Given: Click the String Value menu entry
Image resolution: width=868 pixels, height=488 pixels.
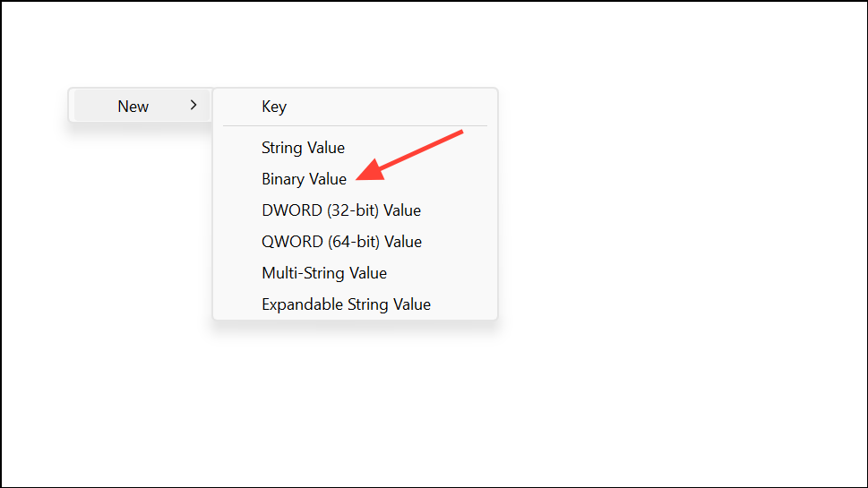Looking at the screenshot, I should coord(303,148).
